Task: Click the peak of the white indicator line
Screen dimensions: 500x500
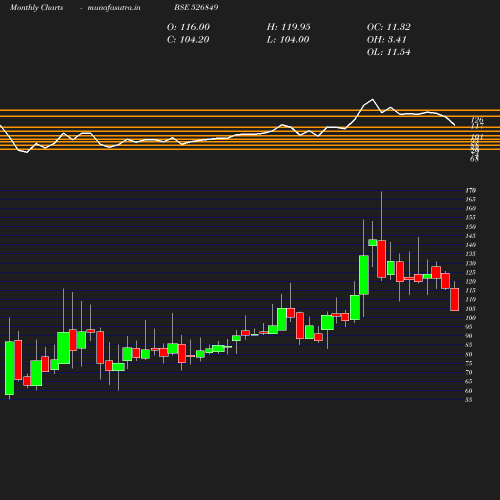Action: pyautogui.click(x=372, y=99)
